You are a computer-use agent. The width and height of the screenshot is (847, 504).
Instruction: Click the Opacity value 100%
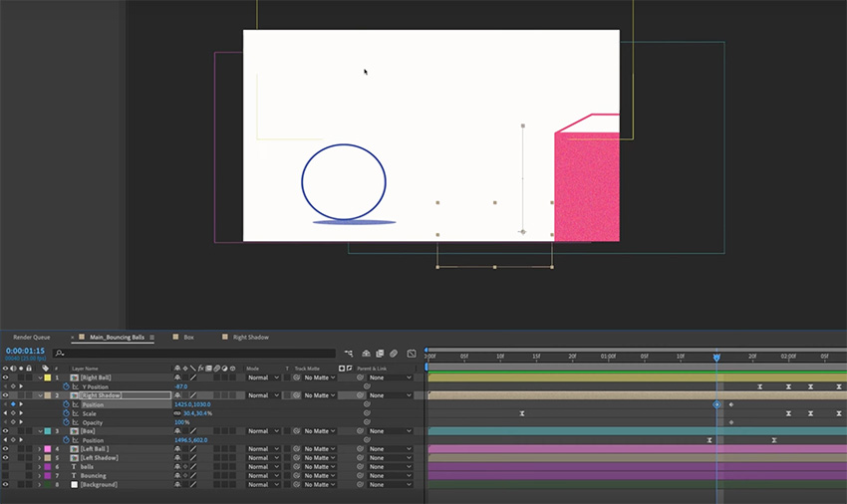pyautogui.click(x=182, y=422)
